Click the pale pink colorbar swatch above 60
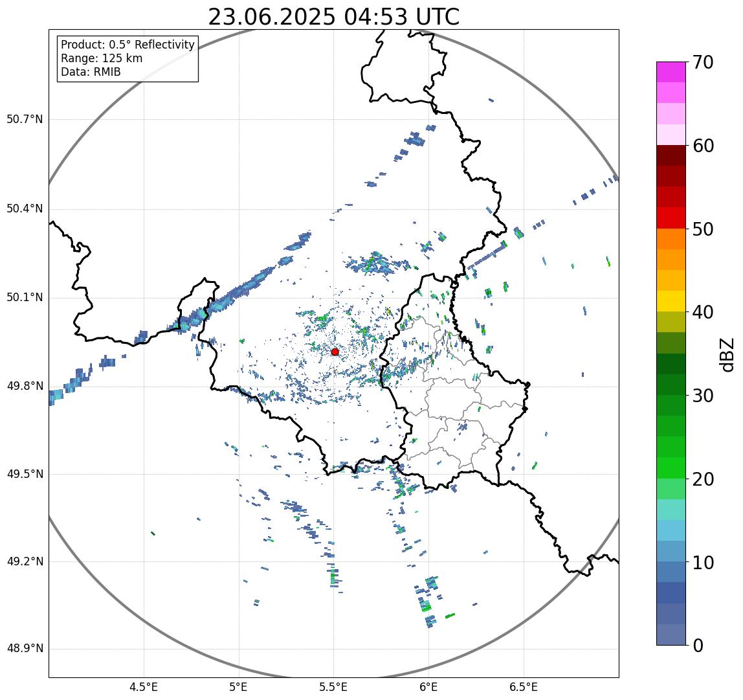Viewport: 743px width, 700px height. coord(671,135)
